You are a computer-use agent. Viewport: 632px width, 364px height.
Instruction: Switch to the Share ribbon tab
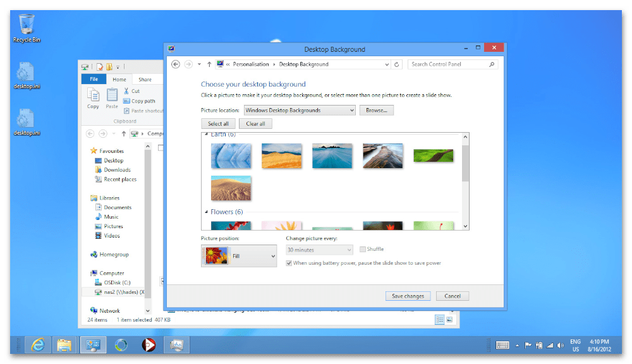pyautogui.click(x=145, y=80)
